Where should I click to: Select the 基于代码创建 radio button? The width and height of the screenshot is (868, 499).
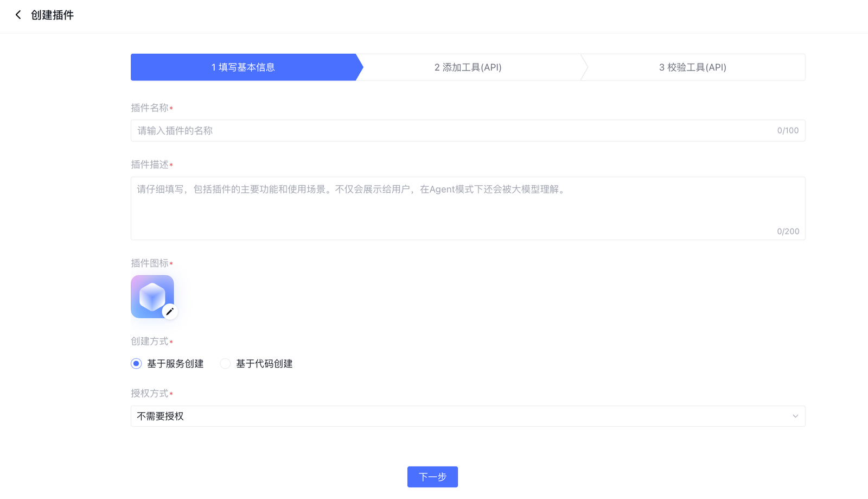pos(225,364)
